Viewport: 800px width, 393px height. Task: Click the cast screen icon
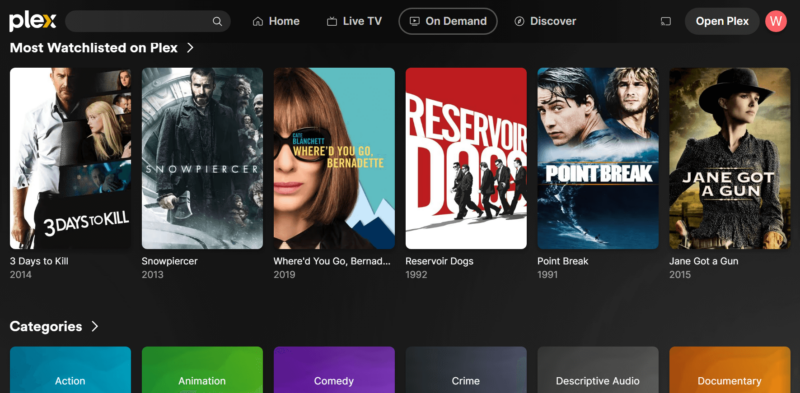point(665,21)
